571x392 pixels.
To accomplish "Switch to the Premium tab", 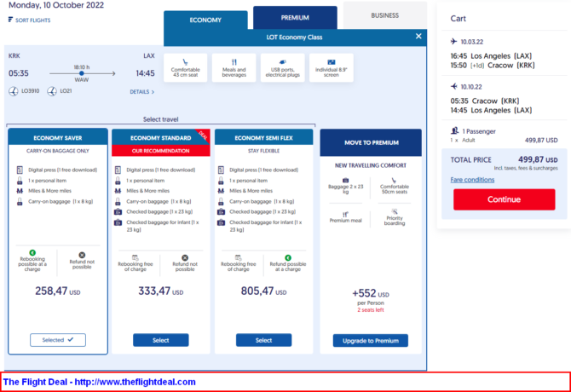I will point(295,18).
